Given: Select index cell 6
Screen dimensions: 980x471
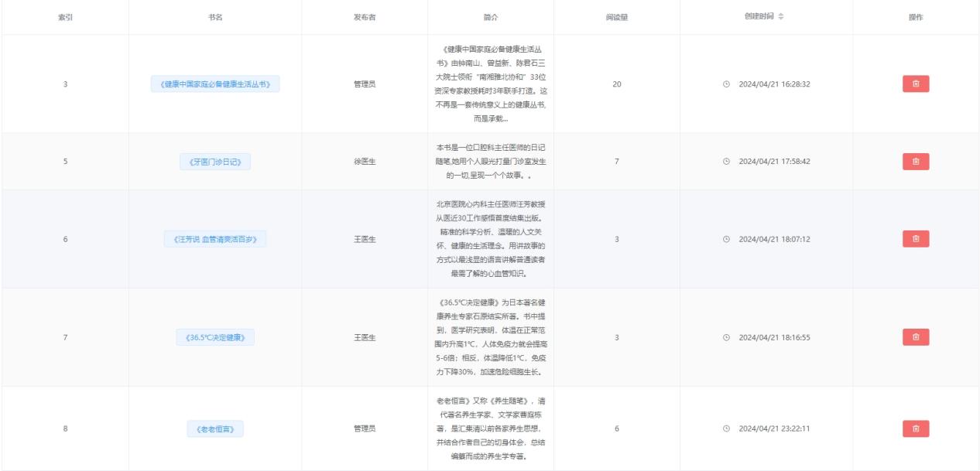Looking at the screenshot, I should click(65, 239).
